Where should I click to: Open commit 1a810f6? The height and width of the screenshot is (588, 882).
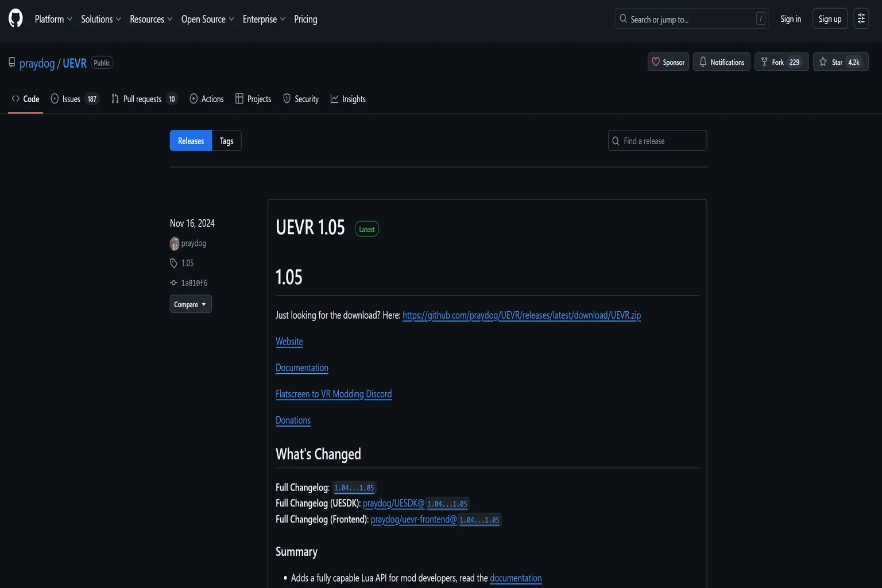coord(194,283)
